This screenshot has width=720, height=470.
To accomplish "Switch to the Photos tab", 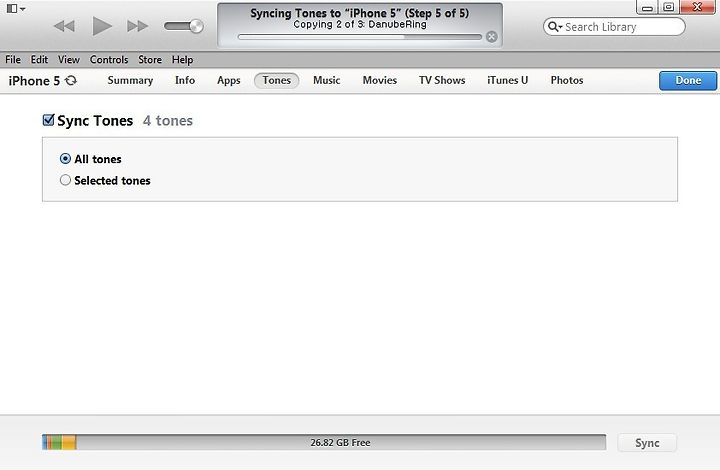I will click(567, 80).
